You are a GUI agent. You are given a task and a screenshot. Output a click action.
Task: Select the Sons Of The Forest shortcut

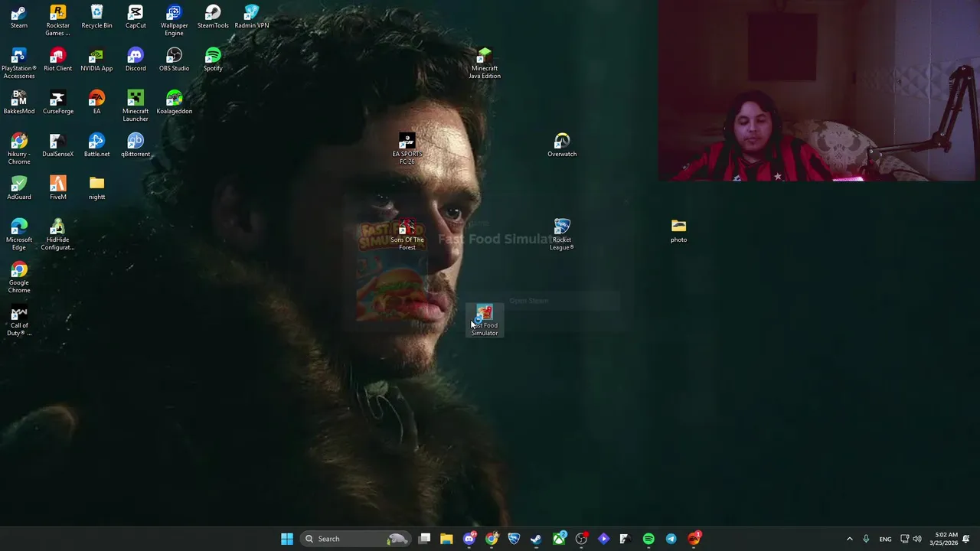407,235
